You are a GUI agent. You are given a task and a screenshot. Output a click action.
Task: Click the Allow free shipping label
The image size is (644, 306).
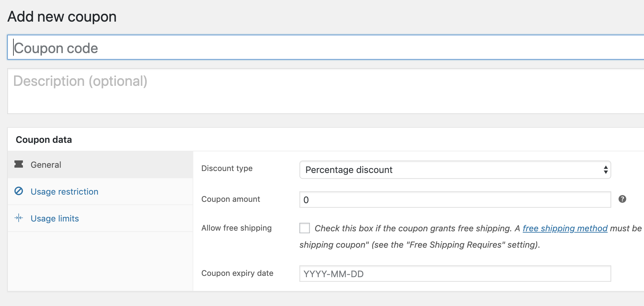click(x=236, y=228)
